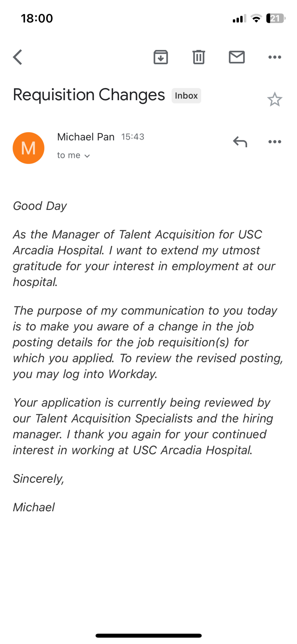
Task: Open message-level three-dot options menu
Action: click(x=275, y=142)
